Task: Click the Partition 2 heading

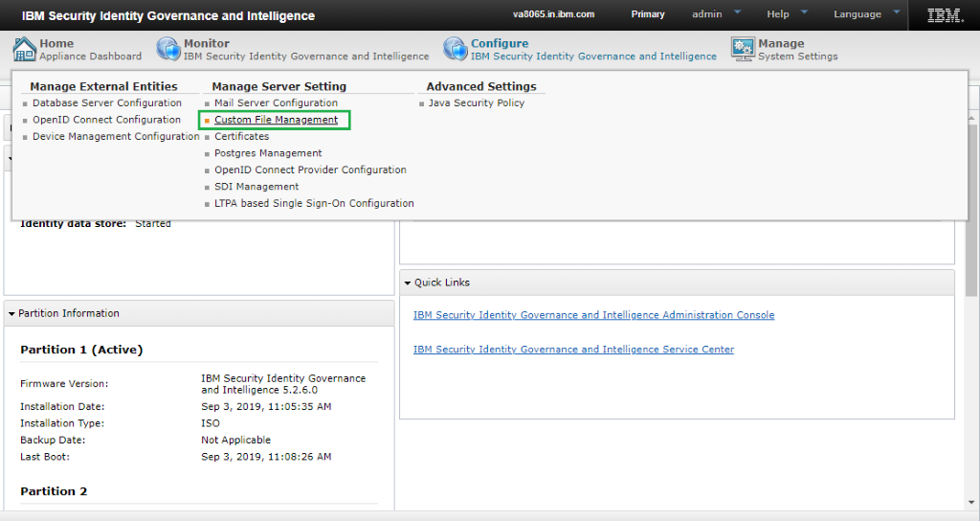Action: pos(54,491)
